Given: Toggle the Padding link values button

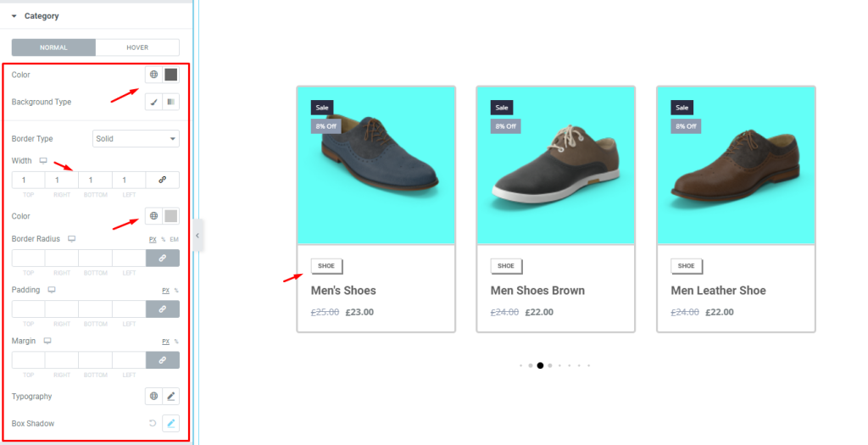Looking at the screenshot, I should tap(163, 309).
